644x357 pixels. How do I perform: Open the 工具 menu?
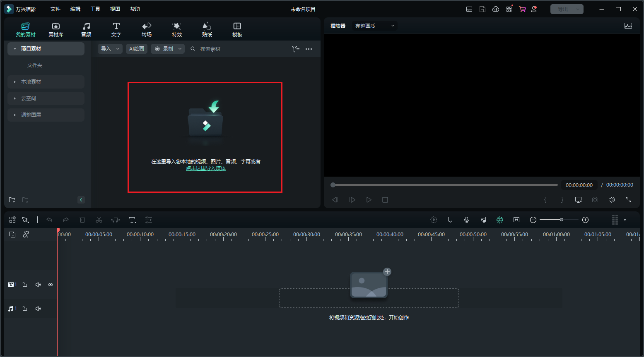95,9
